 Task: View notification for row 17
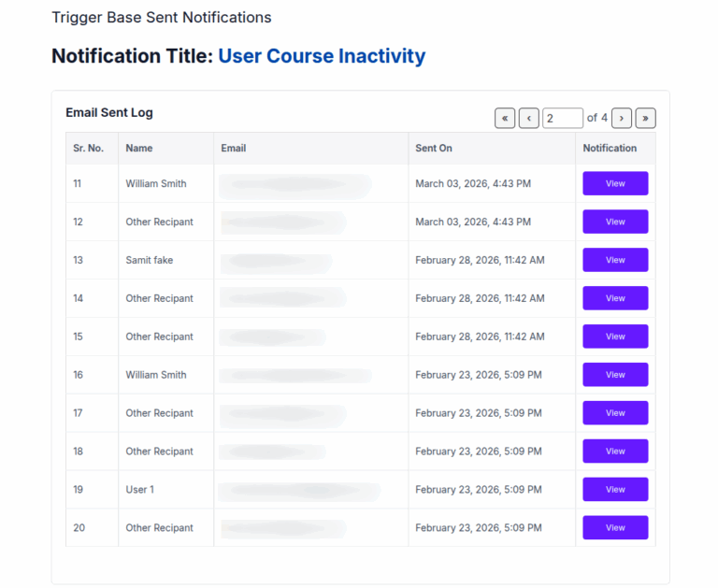click(x=615, y=412)
